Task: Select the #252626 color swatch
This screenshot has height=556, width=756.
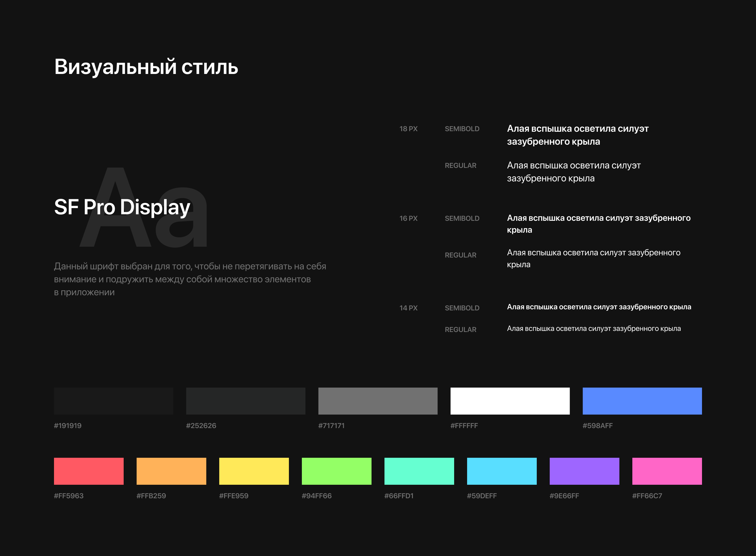Action: [246, 401]
